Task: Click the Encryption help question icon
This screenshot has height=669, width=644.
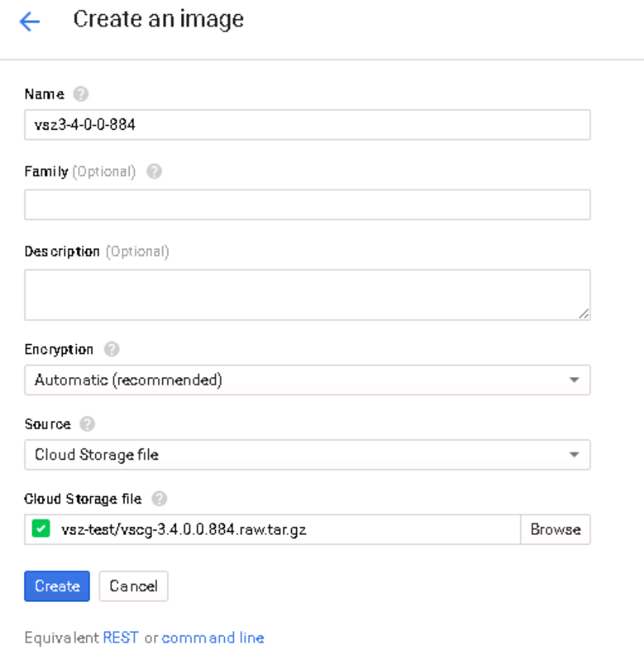Action: click(x=112, y=349)
